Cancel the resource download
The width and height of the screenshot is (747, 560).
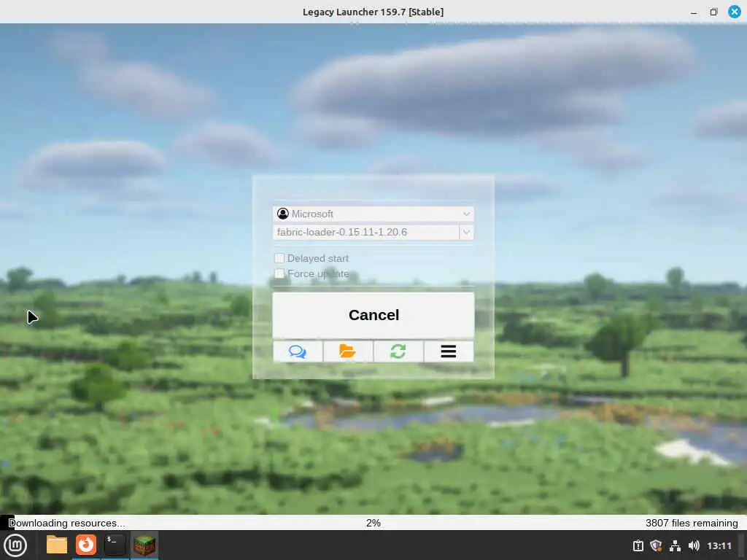tap(373, 315)
